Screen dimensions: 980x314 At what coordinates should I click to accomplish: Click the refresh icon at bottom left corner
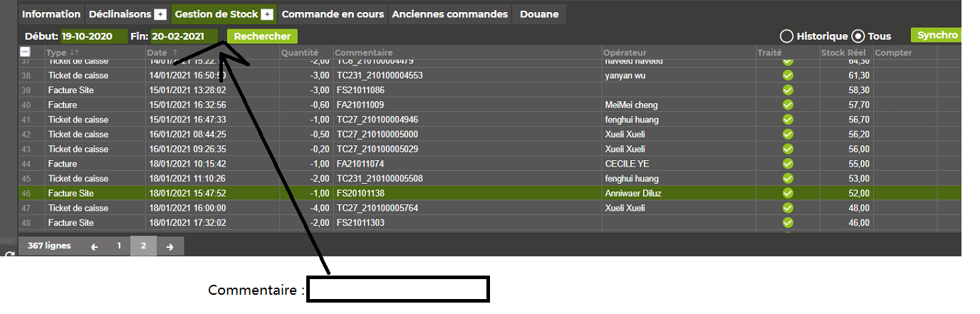pyautogui.click(x=9, y=254)
